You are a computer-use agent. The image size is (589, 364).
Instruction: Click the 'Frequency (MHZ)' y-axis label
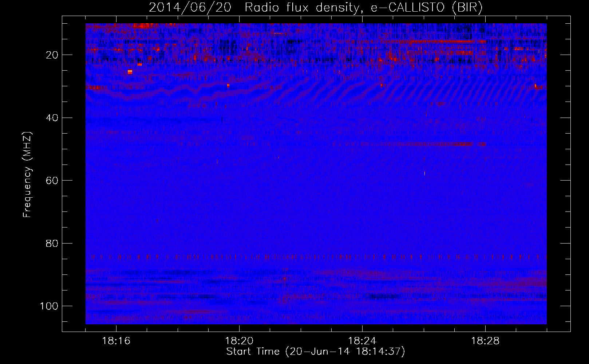coord(27,174)
